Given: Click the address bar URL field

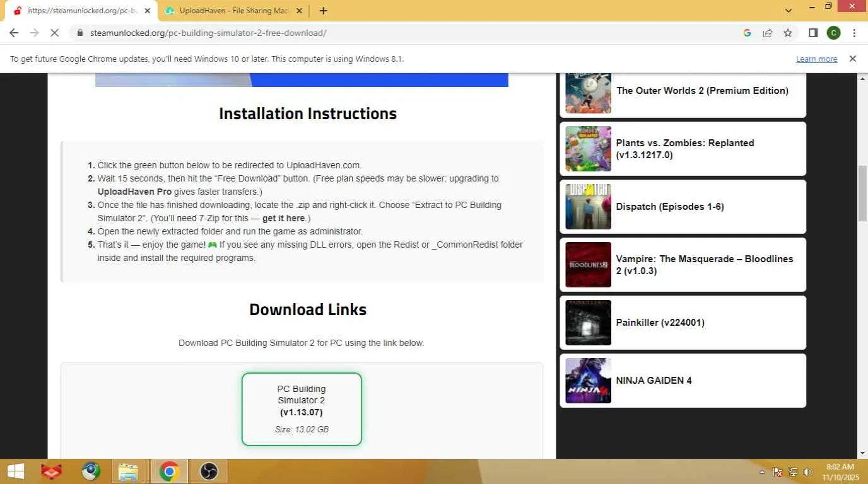Looking at the screenshot, I should (x=404, y=33).
